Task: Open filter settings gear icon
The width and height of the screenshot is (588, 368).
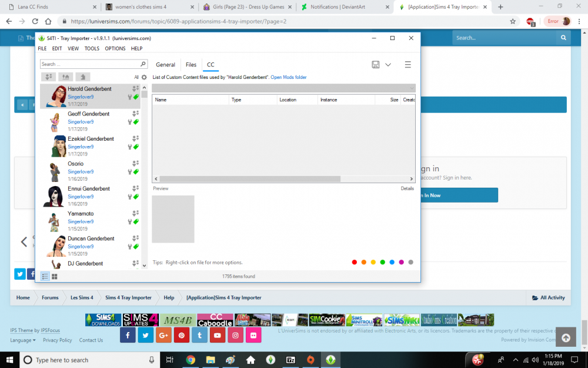Action: click(x=144, y=77)
